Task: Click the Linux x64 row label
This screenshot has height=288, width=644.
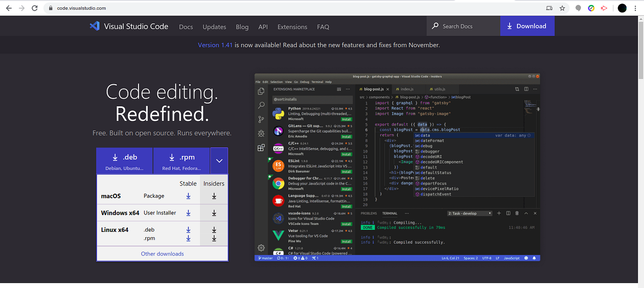Action: 115,230
